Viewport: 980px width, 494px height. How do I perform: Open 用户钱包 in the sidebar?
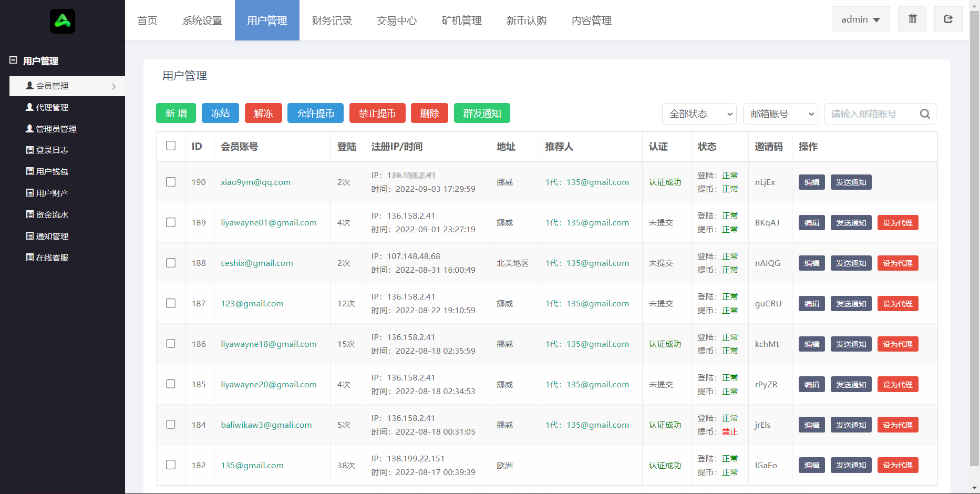(47, 172)
